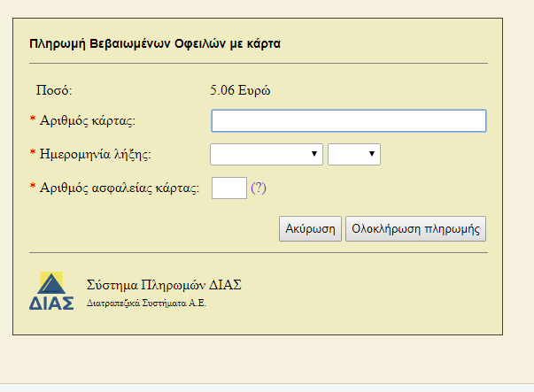Click the Σύστημα Πληρωμών ΔΙΑΣ text
The image size is (534, 392).
coord(164,285)
